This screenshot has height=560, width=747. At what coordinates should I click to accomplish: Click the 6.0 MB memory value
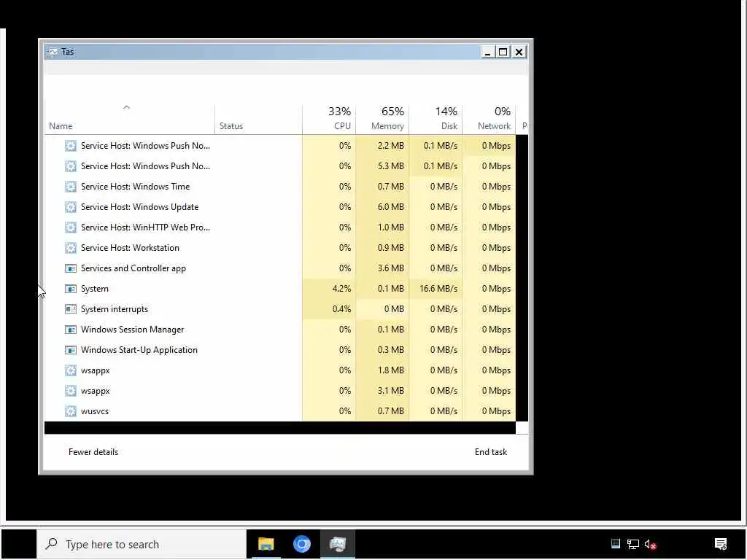coord(391,207)
